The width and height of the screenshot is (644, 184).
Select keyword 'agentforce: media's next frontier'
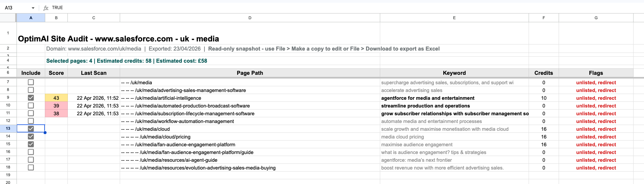point(454,160)
